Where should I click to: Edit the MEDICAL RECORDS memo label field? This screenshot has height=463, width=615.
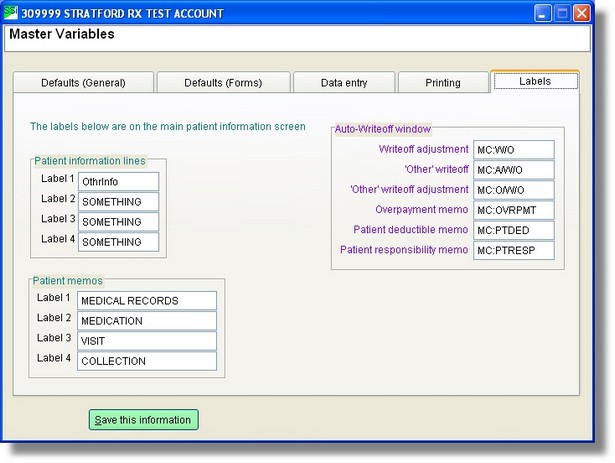[x=147, y=301]
